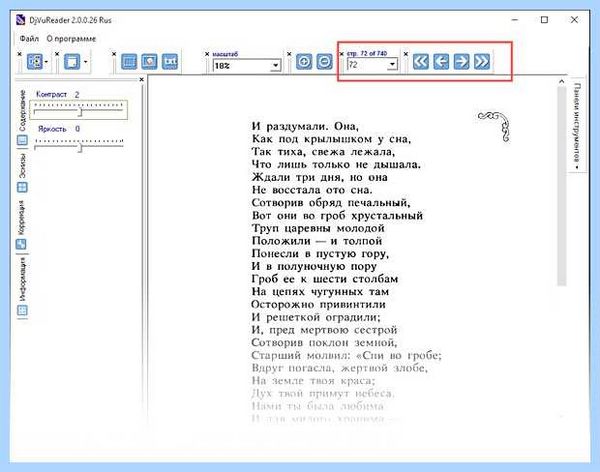The width and height of the screenshot is (600, 472).
Task: Click the line "Гроб ее к шести столбам"
Action: click(x=325, y=279)
